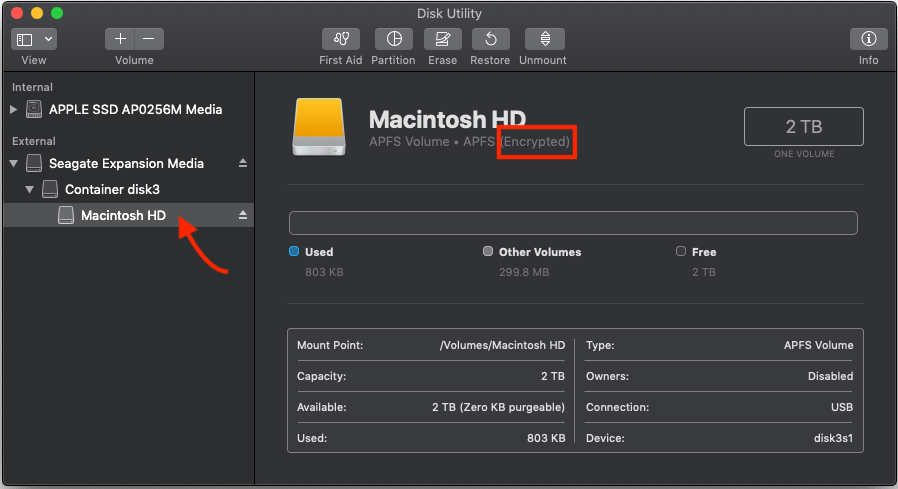Click the 2 TB capacity box
The image size is (898, 489).
(x=804, y=127)
